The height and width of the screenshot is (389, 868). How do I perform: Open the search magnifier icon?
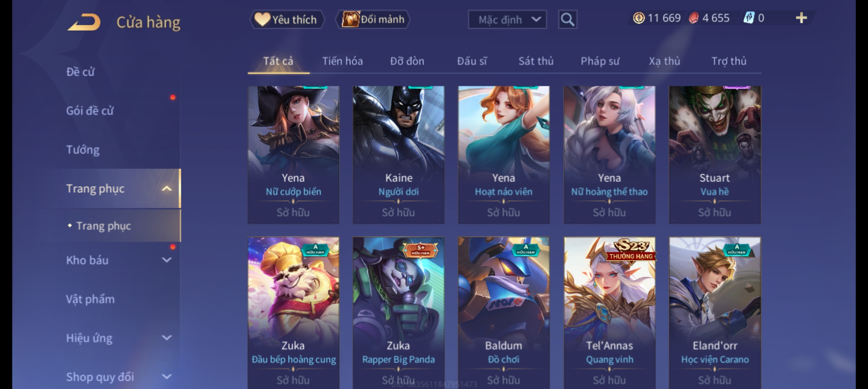[x=567, y=19]
